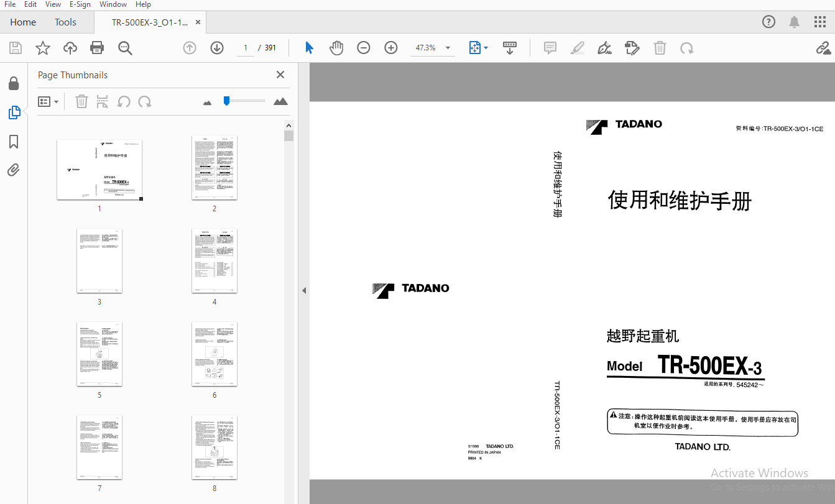Open find text search icon
Viewport: 835px width, 504px height.
[126, 48]
